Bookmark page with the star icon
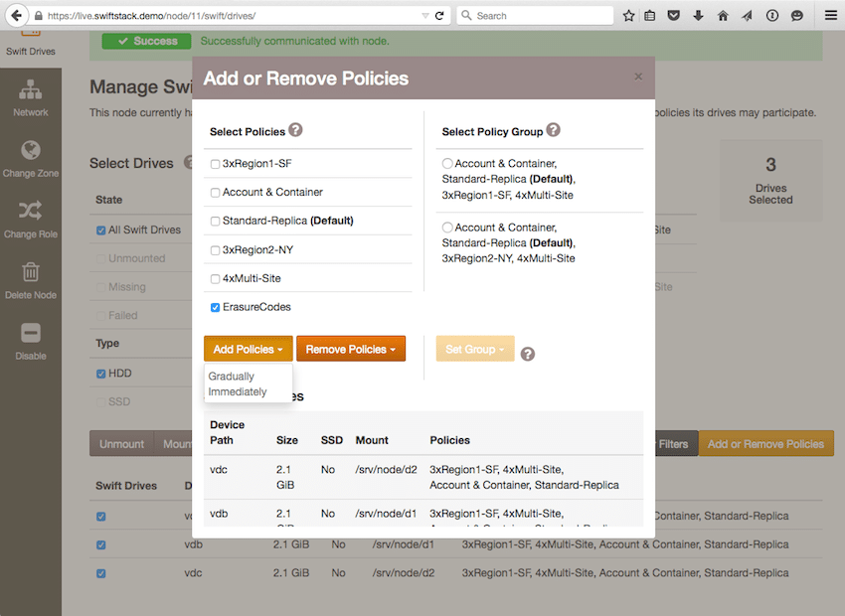 (628, 16)
